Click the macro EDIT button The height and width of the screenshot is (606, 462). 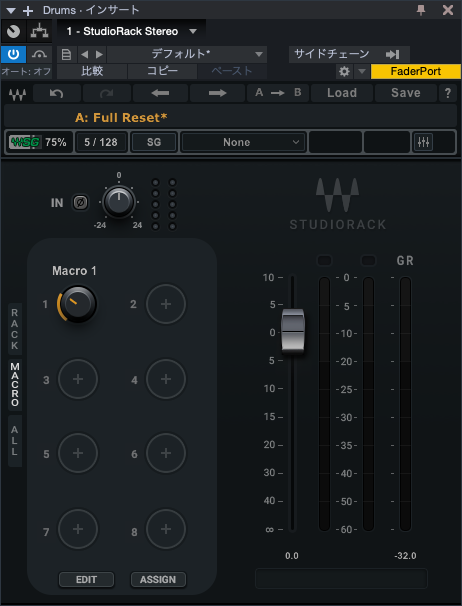point(86,579)
